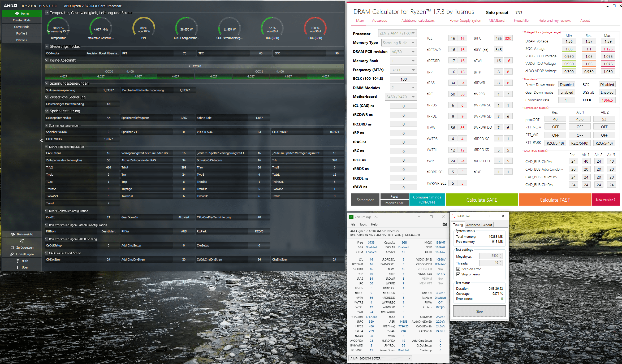This screenshot has width=622, height=364.
Task: Click the Spitzen-Kernspannung value 1,33327
Action: click(109, 90)
